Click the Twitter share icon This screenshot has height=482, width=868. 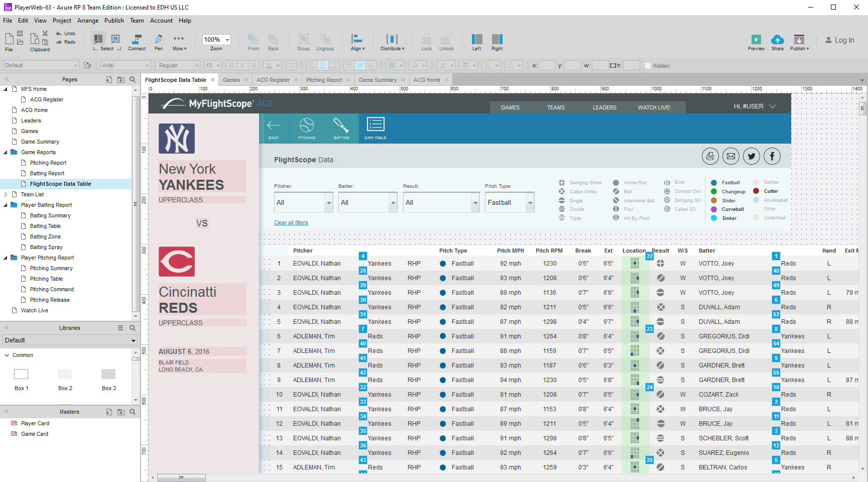(751, 157)
